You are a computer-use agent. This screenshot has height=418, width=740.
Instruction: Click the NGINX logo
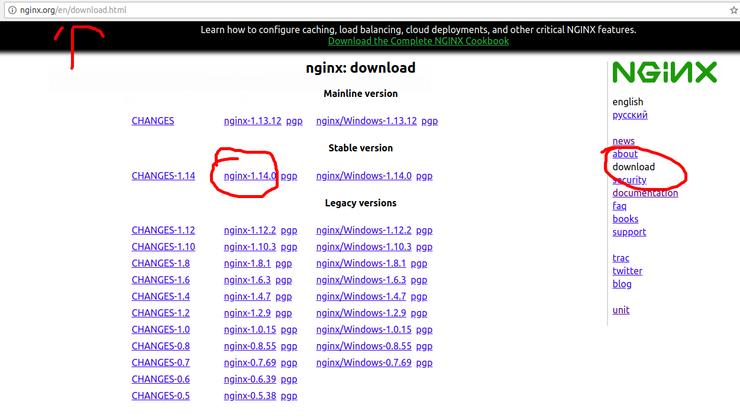[664, 73]
